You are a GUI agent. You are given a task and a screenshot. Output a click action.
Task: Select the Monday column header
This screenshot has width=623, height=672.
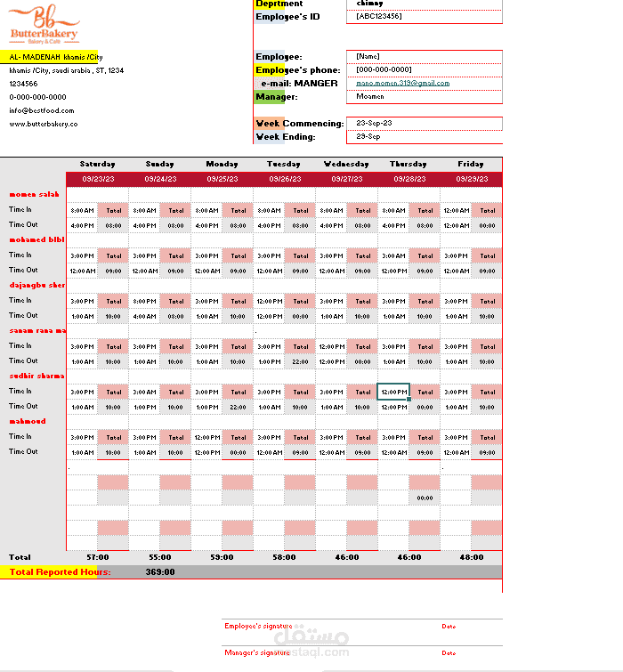coord(222,164)
